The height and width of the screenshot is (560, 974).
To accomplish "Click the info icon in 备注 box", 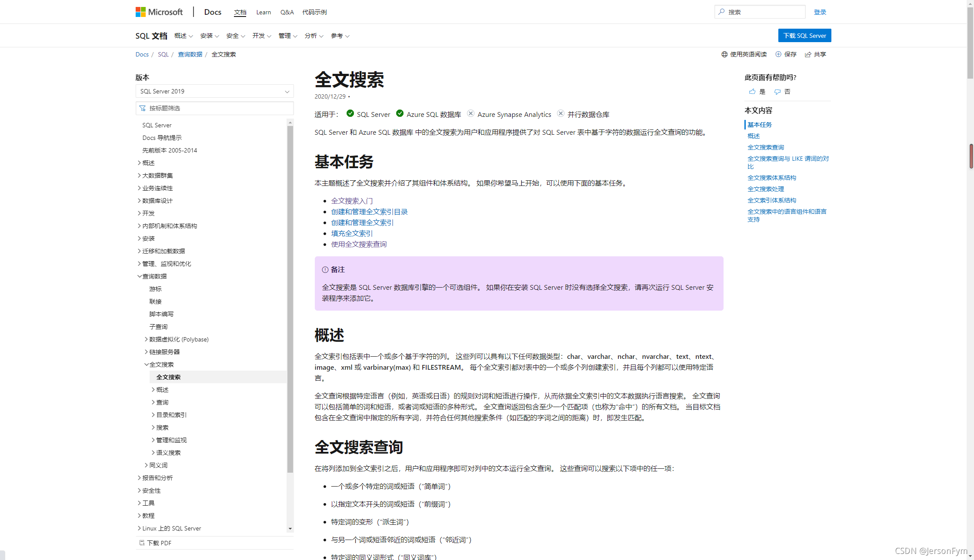I will pos(325,270).
